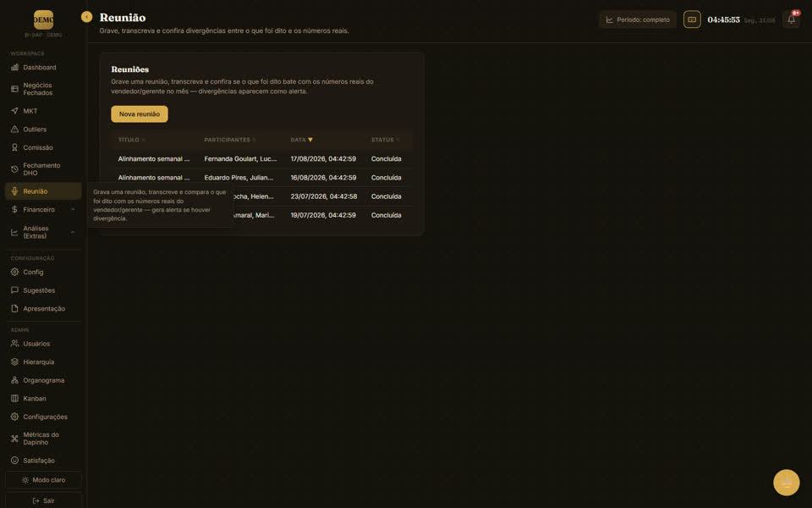
Task: Open the Organograma page
Action: 43,380
